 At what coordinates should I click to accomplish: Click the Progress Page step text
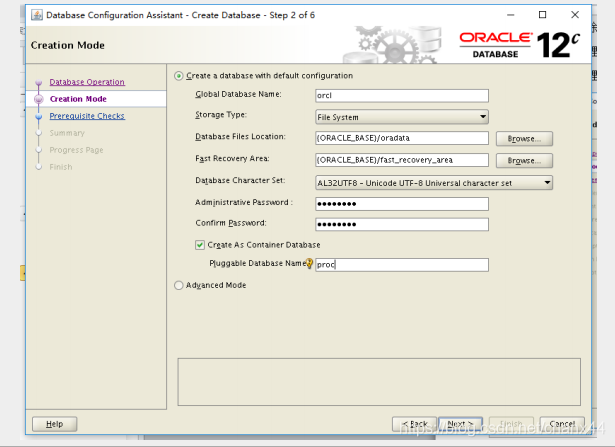(x=76, y=150)
